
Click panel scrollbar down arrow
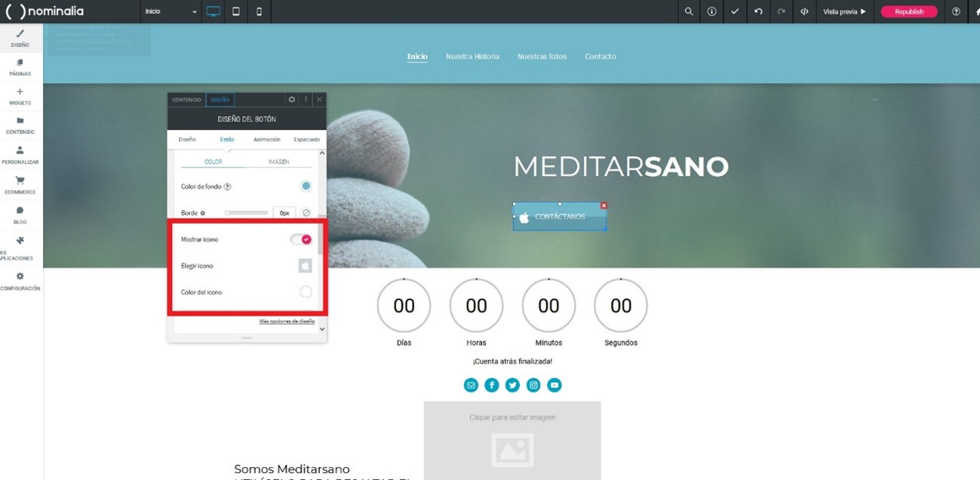point(322,329)
